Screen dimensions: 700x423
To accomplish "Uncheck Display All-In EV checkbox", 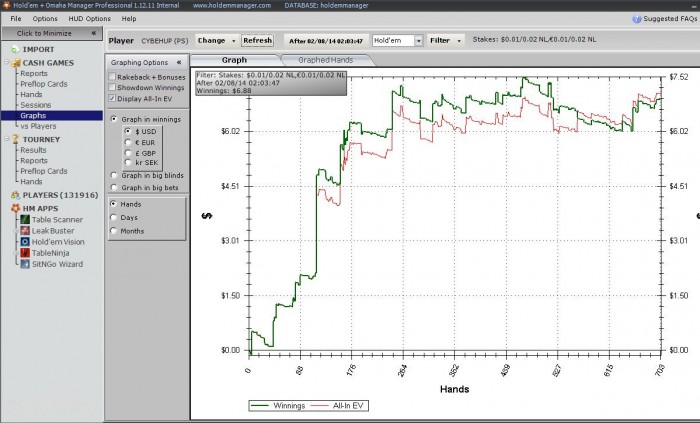I will click(x=112, y=98).
